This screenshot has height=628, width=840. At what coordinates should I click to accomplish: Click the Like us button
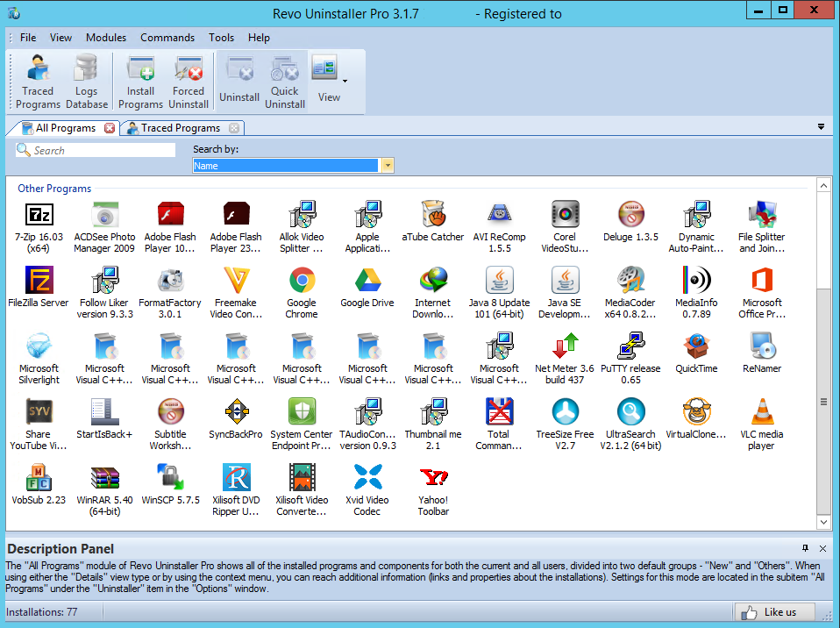click(774, 612)
